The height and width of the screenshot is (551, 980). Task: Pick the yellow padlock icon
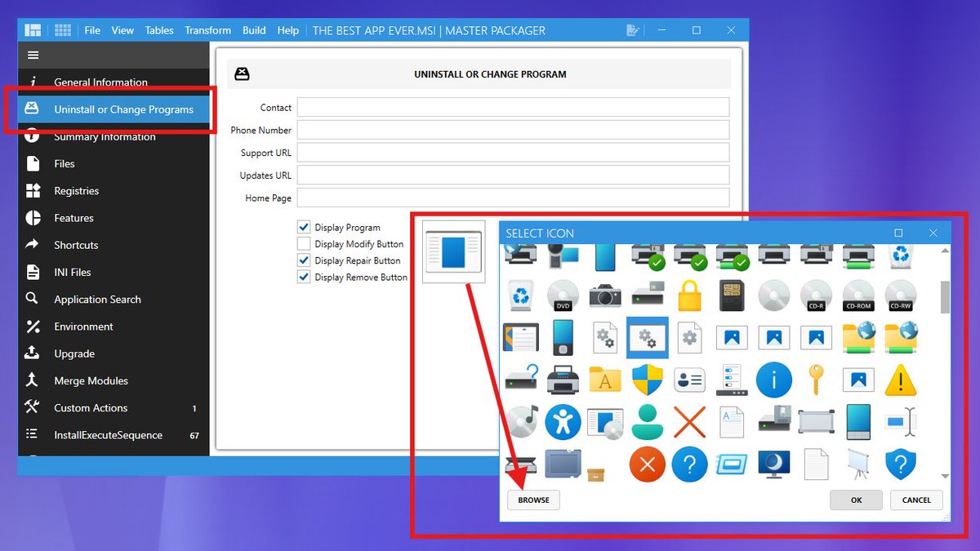point(690,296)
